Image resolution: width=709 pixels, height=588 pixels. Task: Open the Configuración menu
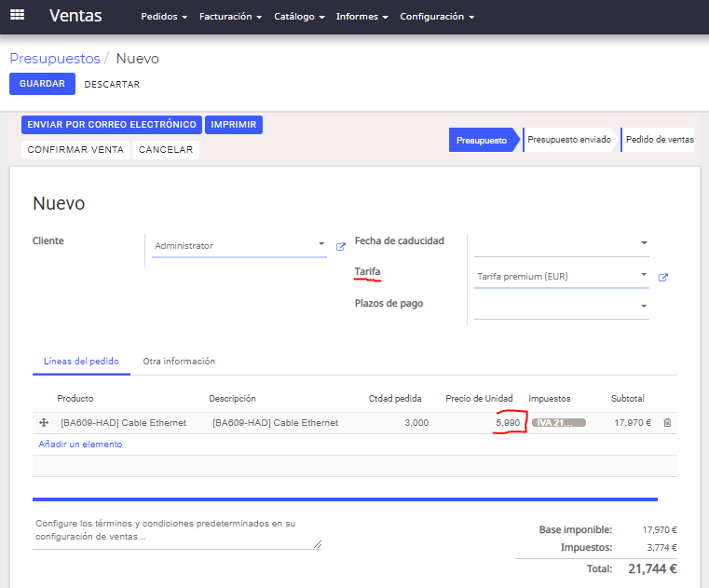(437, 17)
